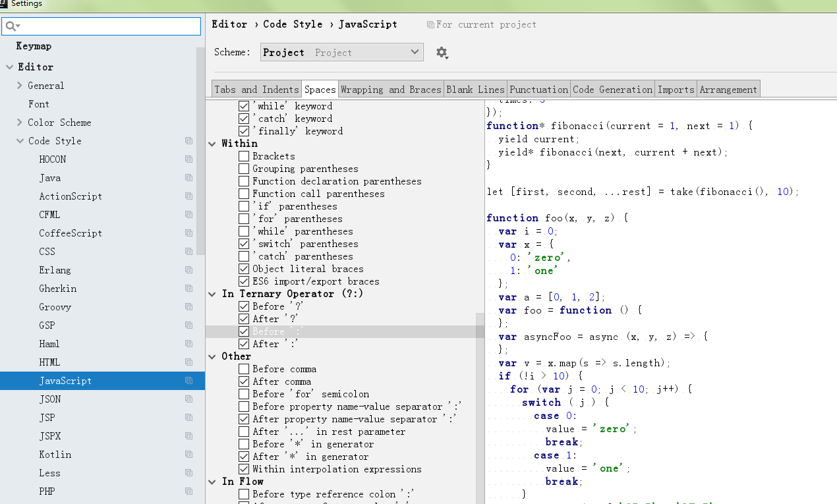Click the search magnifier icon
The image size is (837, 504).
point(11,26)
